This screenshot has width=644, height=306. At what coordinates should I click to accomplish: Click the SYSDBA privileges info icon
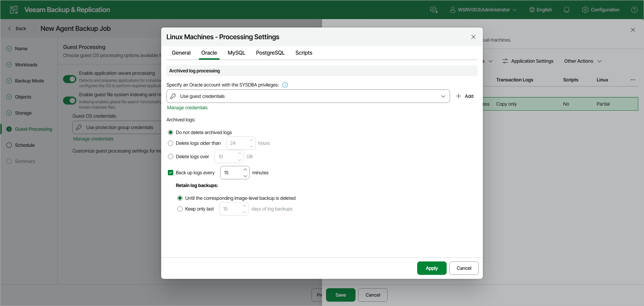pyautogui.click(x=285, y=85)
